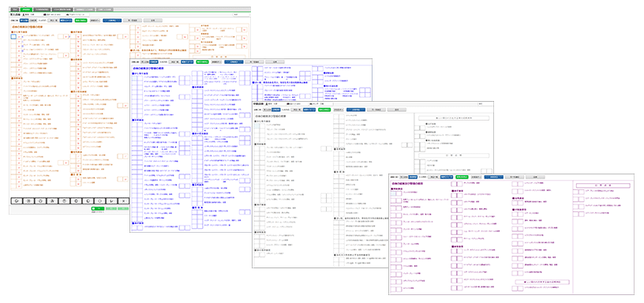Select the green active tab at top
This screenshot has height=303, width=644.
26,9
